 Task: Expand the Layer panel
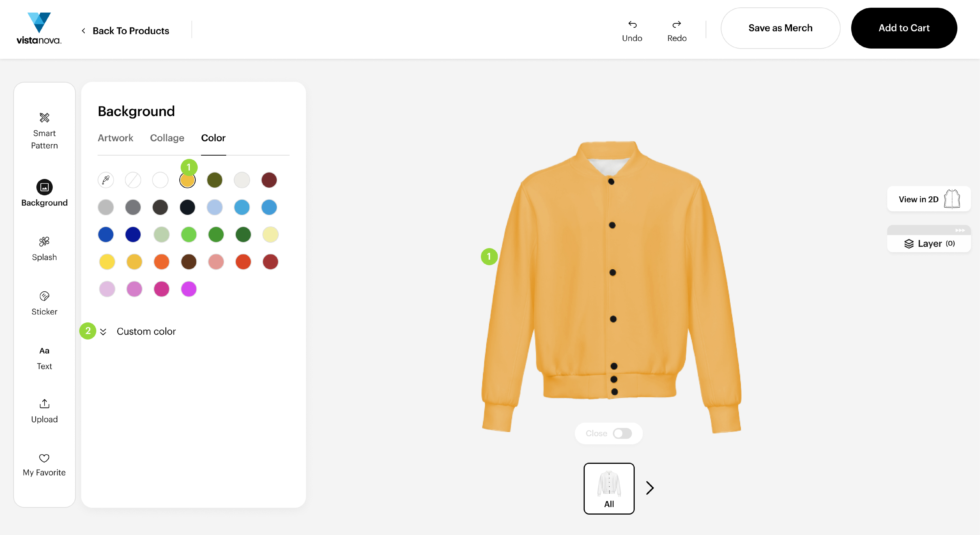(x=929, y=243)
